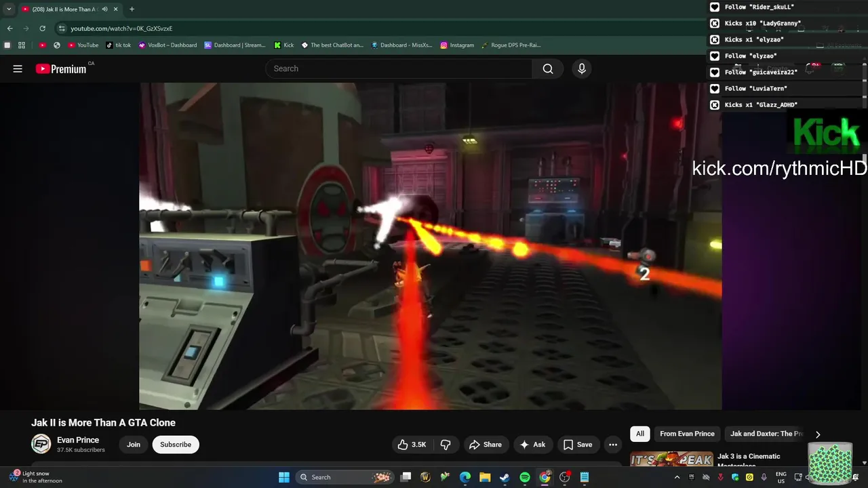Open File Explorer from the taskbar
This screenshot has height=488, width=868.
click(x=485, y=477)
